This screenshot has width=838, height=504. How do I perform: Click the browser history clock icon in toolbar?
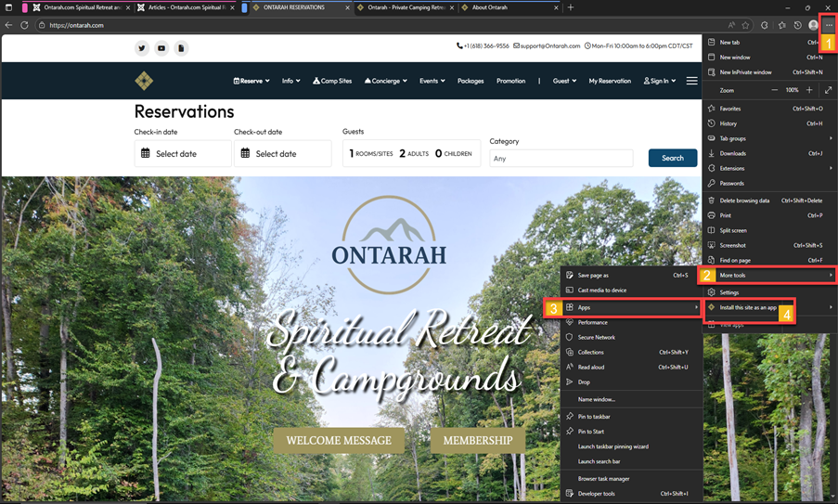pos(797,25)
